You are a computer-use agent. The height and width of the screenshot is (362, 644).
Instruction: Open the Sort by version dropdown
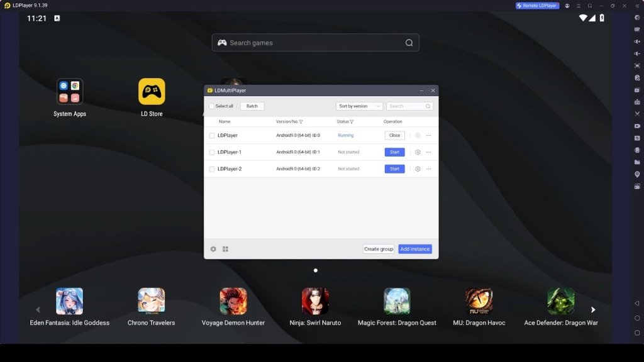[x=359, y=106]
